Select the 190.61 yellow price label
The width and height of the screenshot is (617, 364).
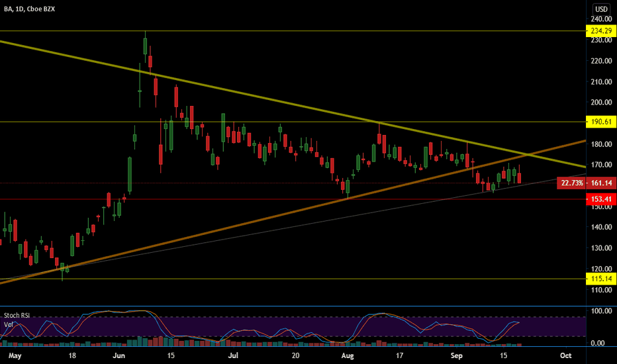click(x=601, y=122)
